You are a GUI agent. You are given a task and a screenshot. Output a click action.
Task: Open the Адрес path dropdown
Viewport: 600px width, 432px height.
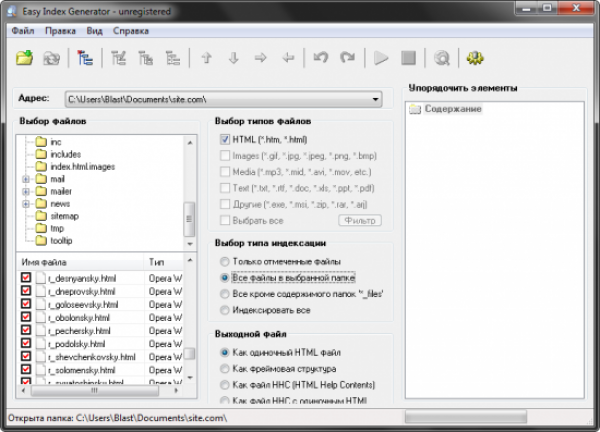[x=374, y=99]
